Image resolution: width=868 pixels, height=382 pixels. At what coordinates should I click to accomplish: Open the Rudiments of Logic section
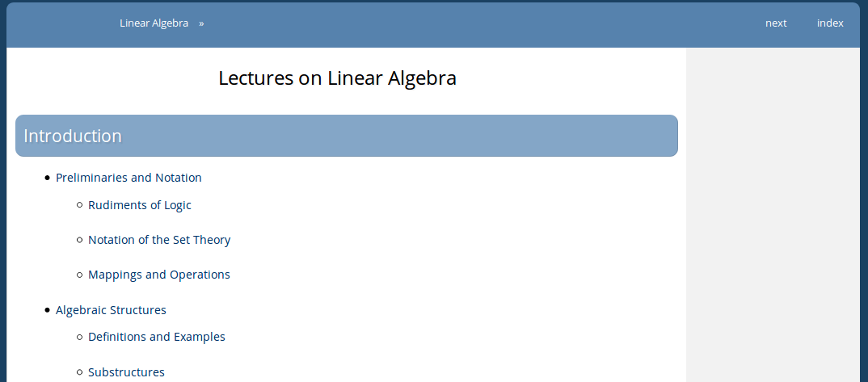pos(140,205)
